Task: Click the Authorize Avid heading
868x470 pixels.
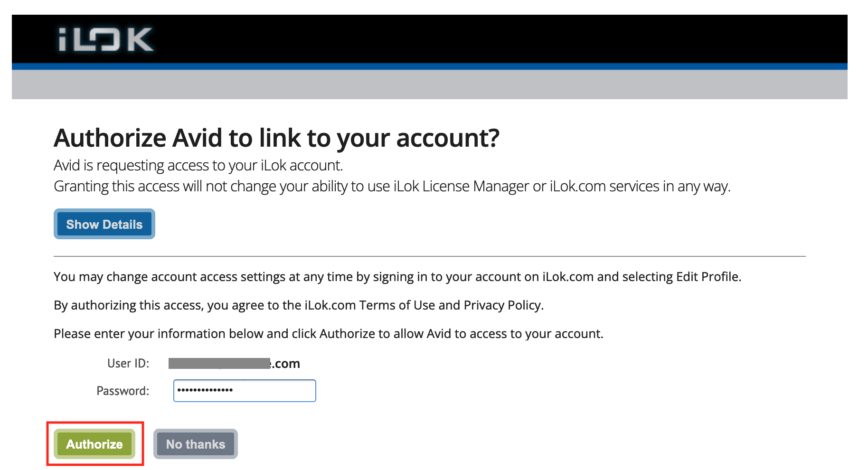Action: 276,138
